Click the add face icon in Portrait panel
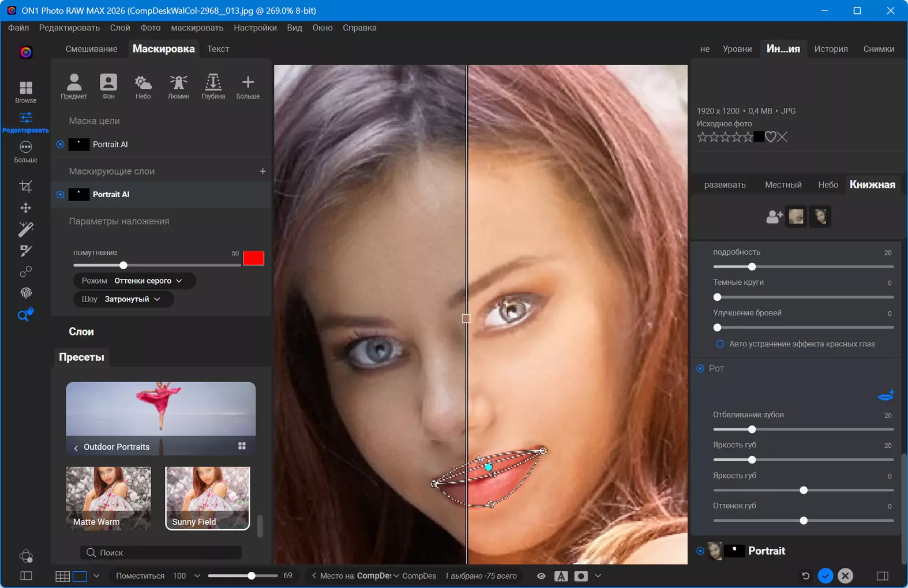 tap(774, 217)
